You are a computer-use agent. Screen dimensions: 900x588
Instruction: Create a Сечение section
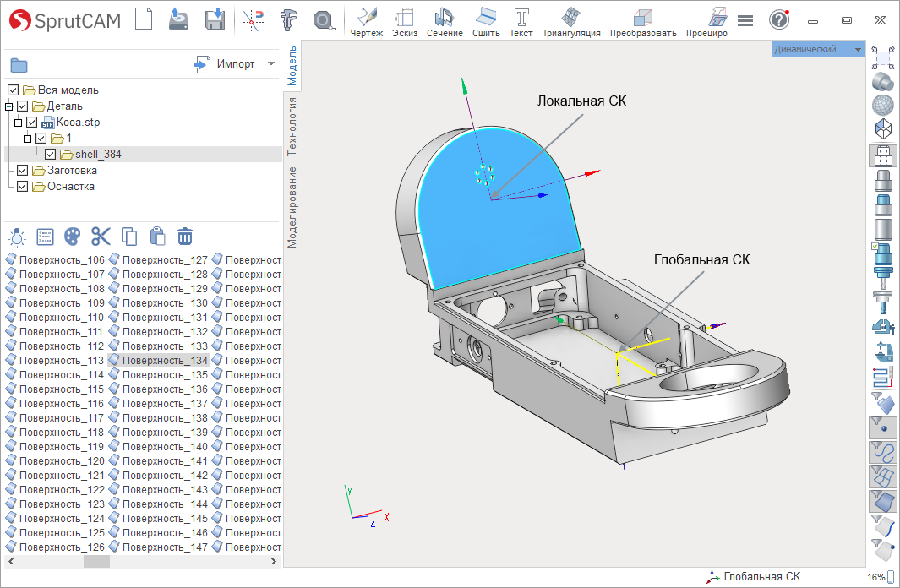[x=445, y=22]
